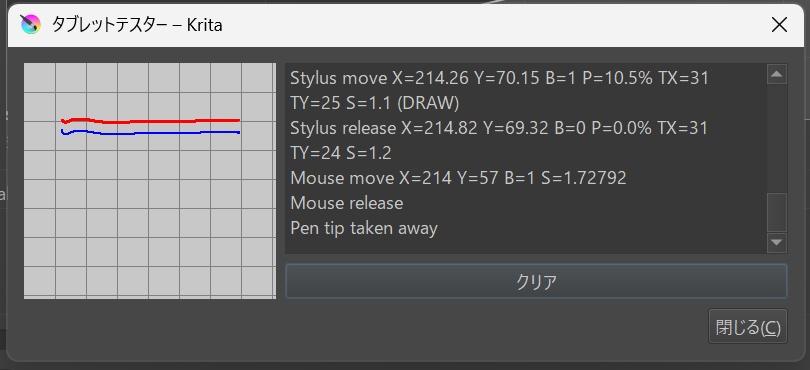
Task: Close the タブレットテスター window with X
Action: click(x=779, y=25)
